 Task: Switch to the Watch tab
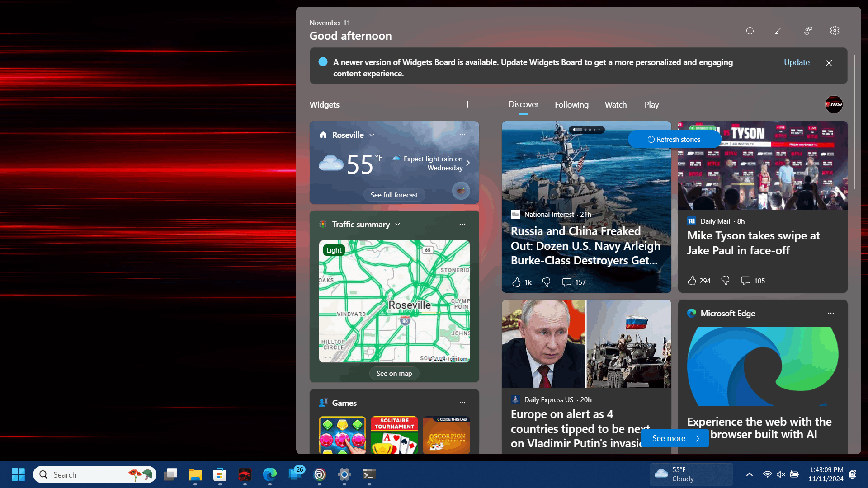pyautogui.click(x=615, y=105)
